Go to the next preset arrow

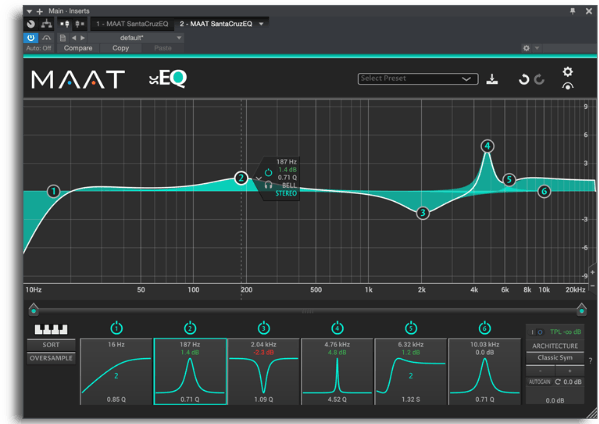tap(83, 38)
